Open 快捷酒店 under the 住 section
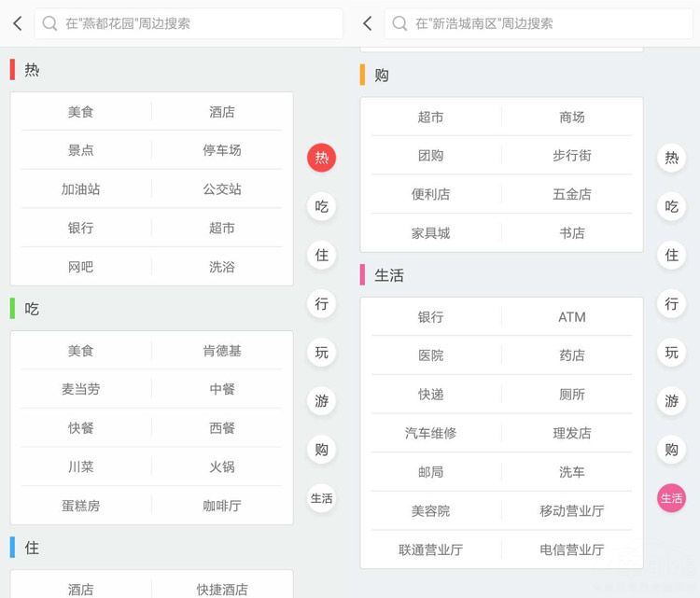Screen dimensions: 700x598 click(222, 589)
